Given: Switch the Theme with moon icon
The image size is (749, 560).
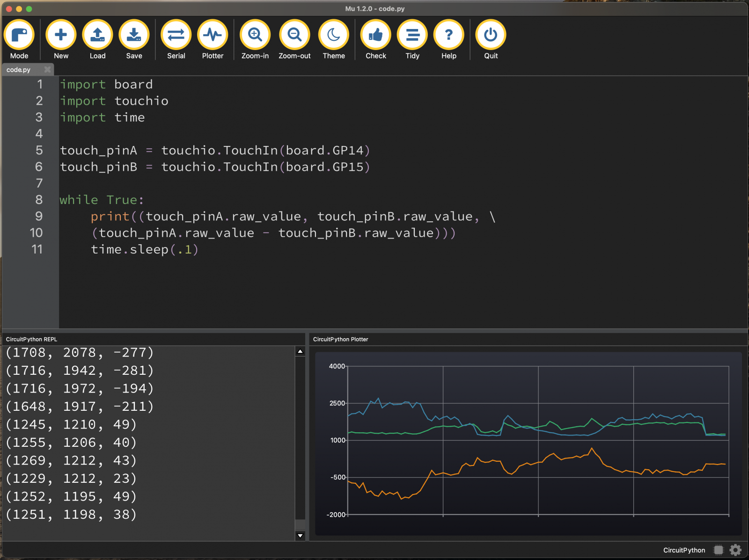Looking at the screenshot, I should click(334, 36).
